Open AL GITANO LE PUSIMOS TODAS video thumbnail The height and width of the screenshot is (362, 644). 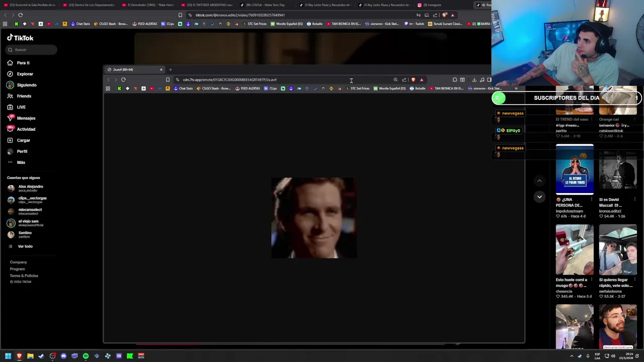575,169
